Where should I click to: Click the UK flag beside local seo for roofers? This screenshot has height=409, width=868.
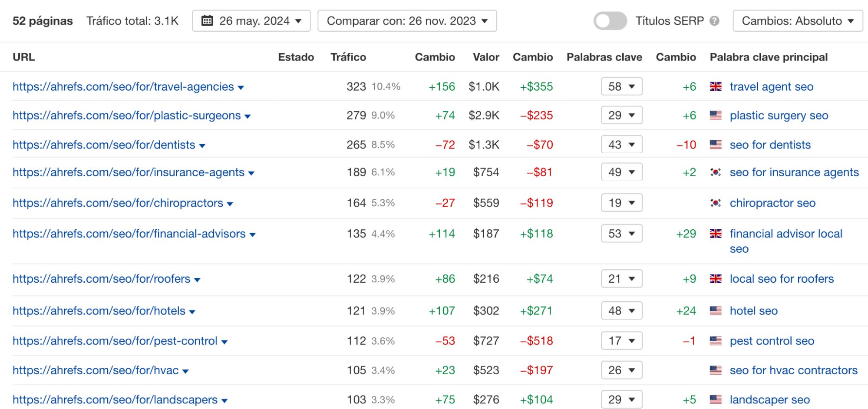[x=716, y=279]
